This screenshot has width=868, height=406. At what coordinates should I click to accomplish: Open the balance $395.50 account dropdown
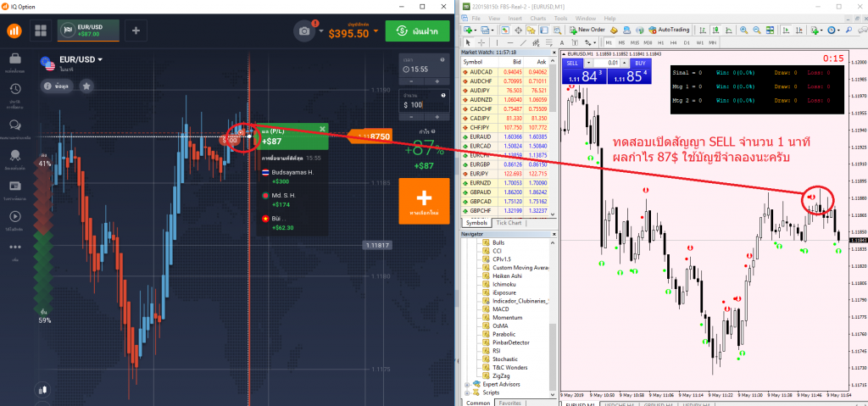[376, 31]
